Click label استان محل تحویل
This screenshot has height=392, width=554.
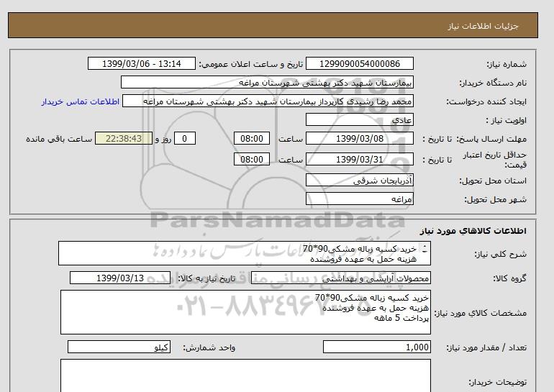click(x=493, y=181)
